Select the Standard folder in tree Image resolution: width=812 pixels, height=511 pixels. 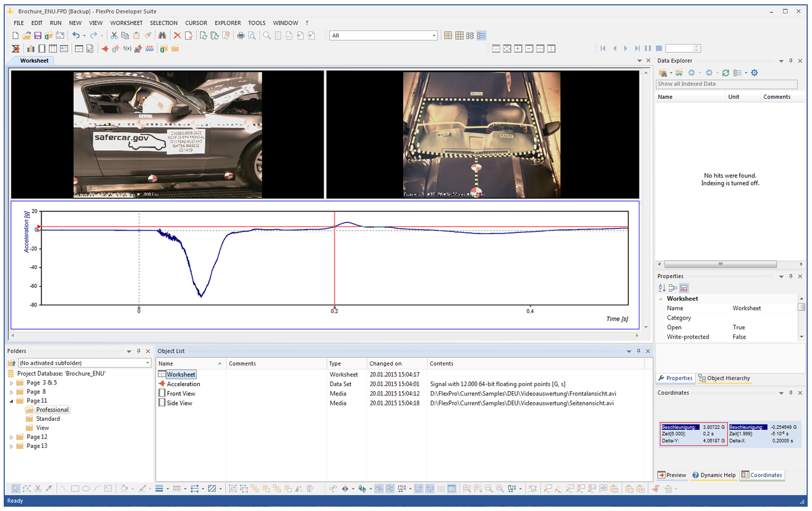48,419
